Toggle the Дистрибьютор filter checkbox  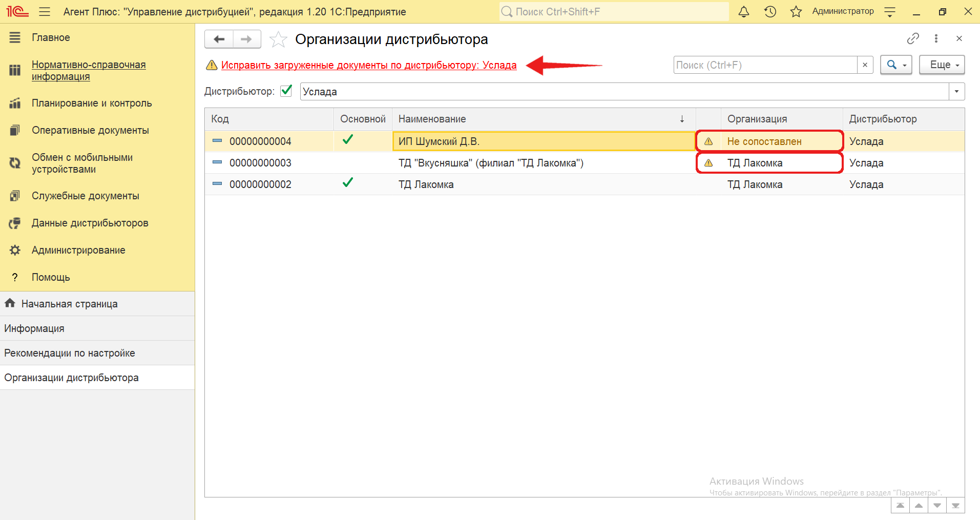[286, 91]
